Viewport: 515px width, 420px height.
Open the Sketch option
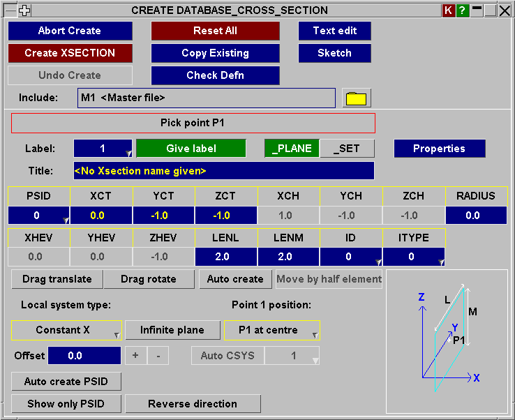pos(334,53)
